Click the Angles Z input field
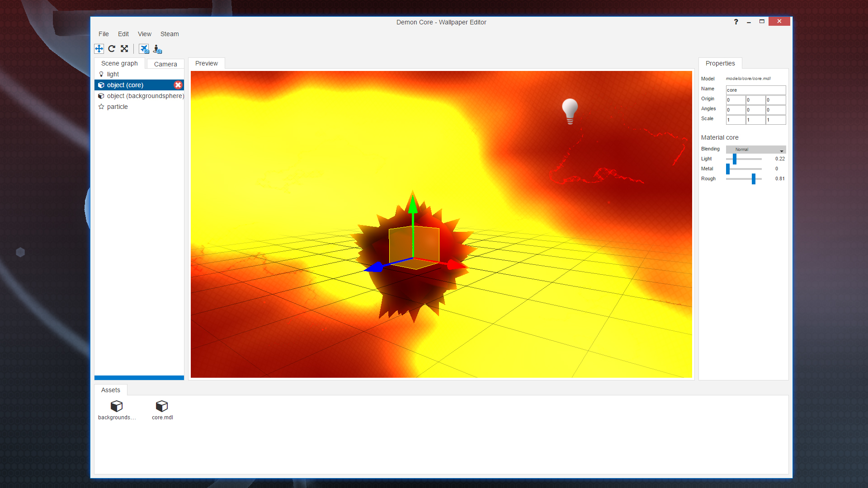 click(x=776, y=110)
